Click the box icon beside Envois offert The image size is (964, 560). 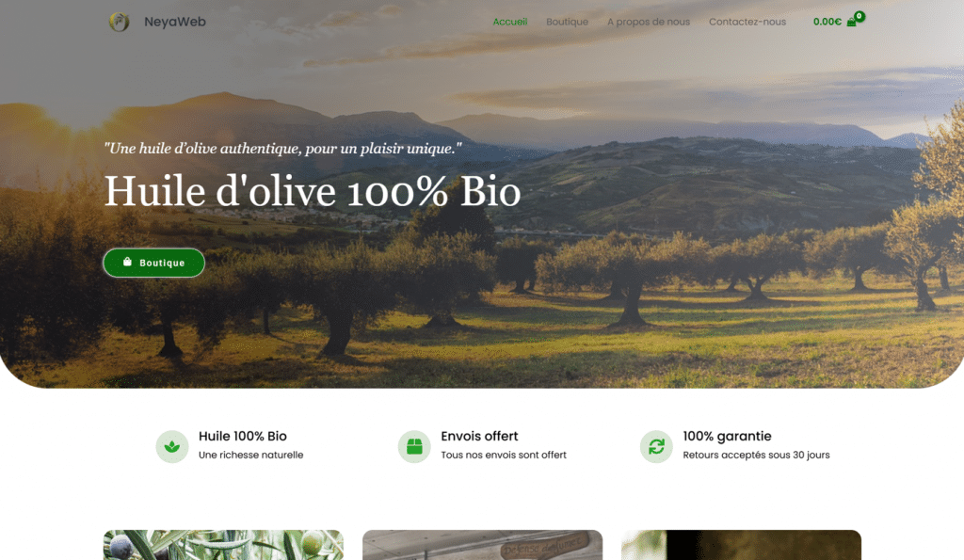tap(414, 446)
